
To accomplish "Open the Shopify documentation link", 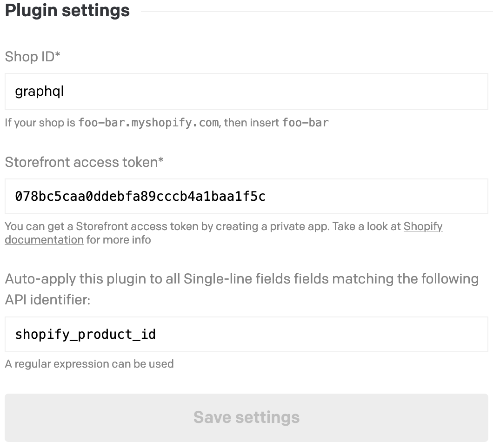I will tap(422, 227).
